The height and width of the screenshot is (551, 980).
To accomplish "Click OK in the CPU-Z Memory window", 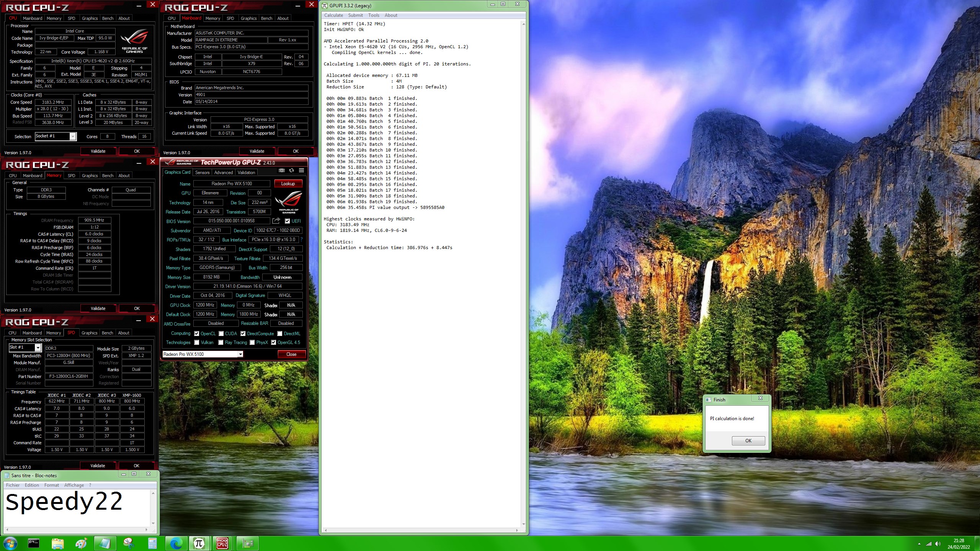I will point(137,308).
